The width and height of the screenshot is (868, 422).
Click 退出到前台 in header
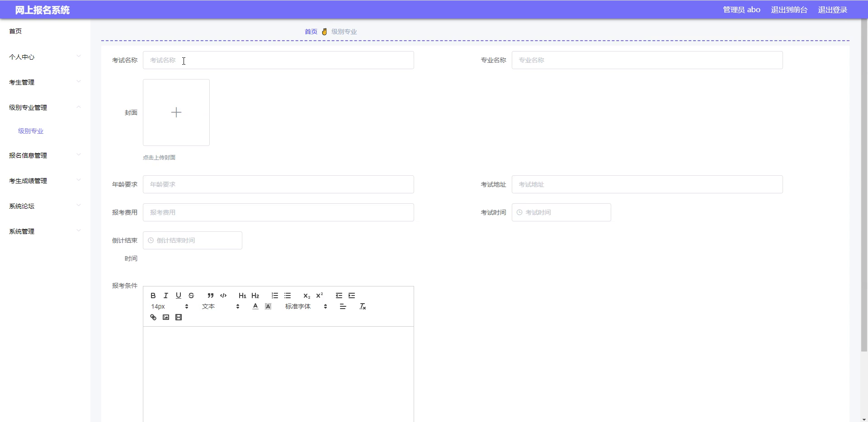[x=789, y=10]
